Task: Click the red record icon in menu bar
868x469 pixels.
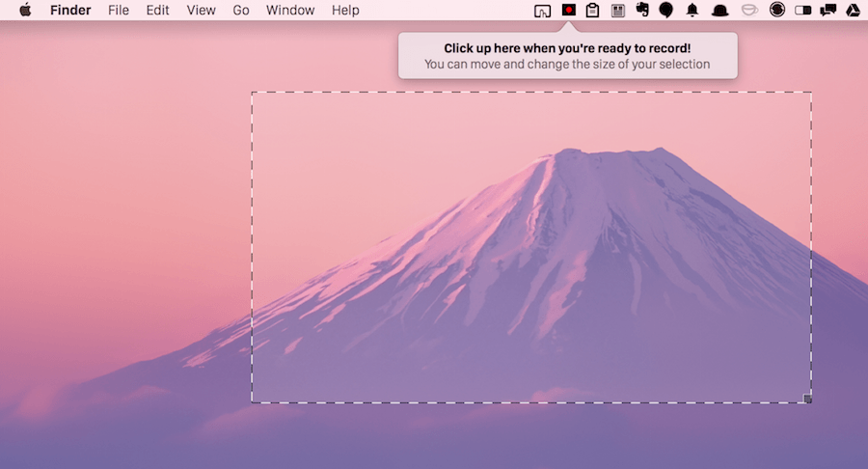Action: [x=568, y=11]
